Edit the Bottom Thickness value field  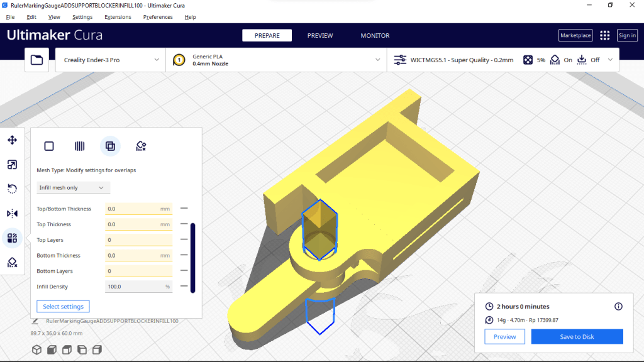pos(139,255)
